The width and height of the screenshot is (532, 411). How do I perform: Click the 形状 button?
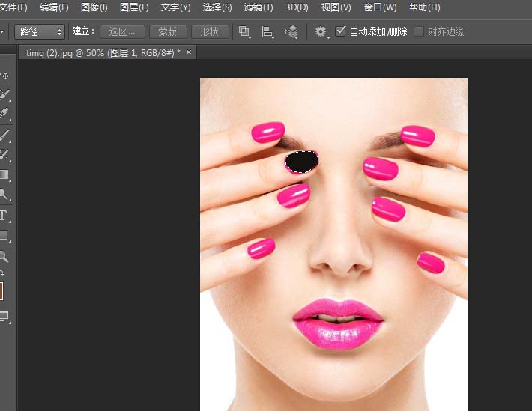point(209,32)
